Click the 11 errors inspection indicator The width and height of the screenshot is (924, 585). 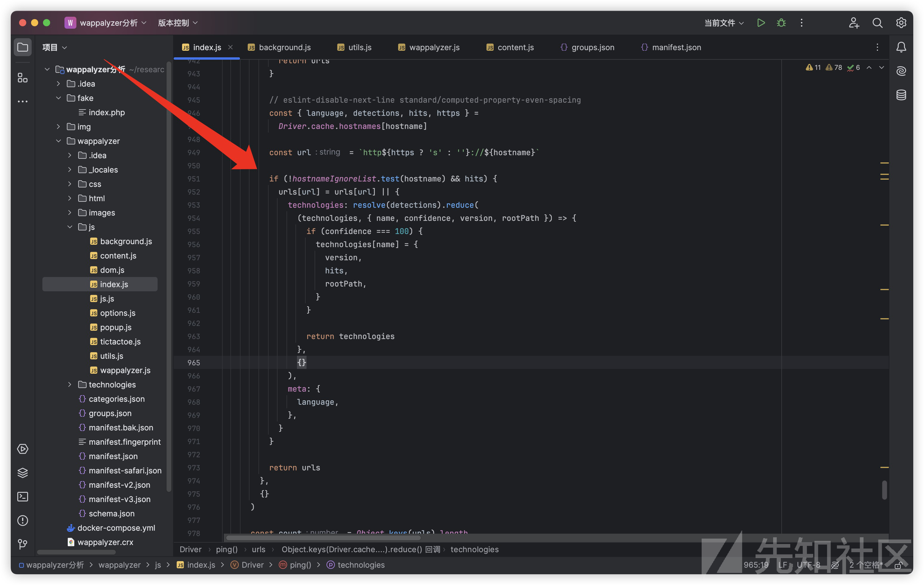813,67
